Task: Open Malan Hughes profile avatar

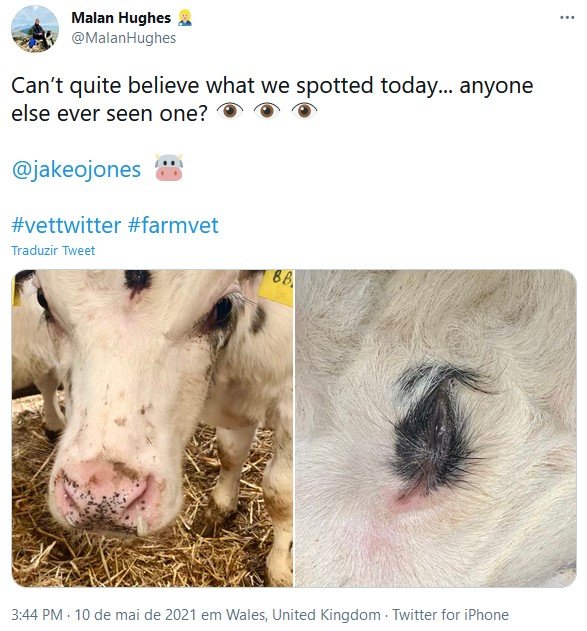Action: click(35, 29)
